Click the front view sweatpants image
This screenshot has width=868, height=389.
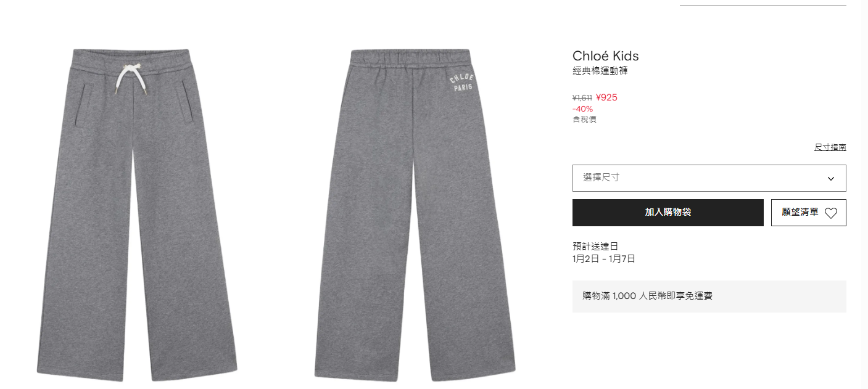tap(137, 214)
